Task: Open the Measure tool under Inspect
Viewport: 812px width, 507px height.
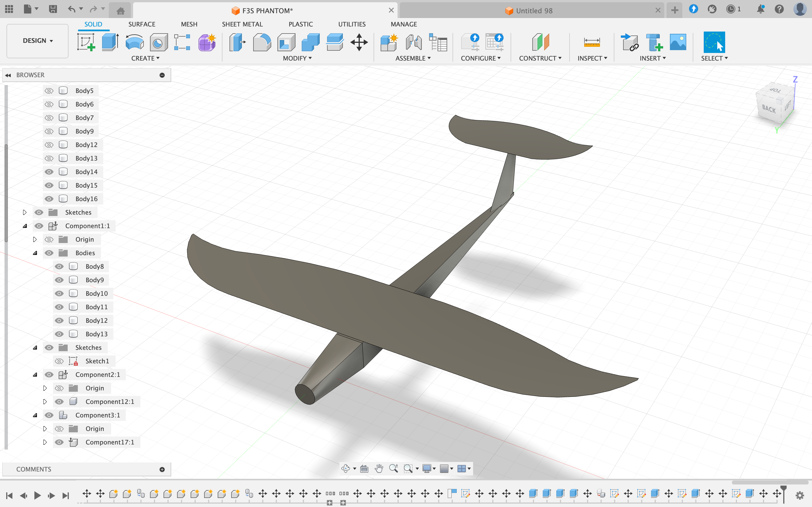Action: coord(592,42)
